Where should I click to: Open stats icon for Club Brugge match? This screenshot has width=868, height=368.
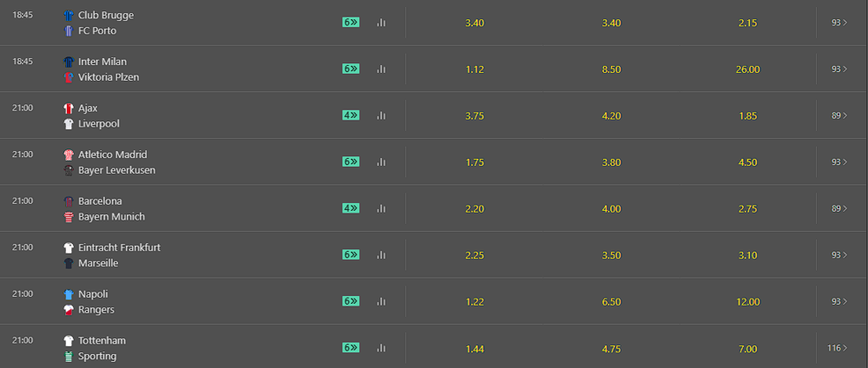381,23
